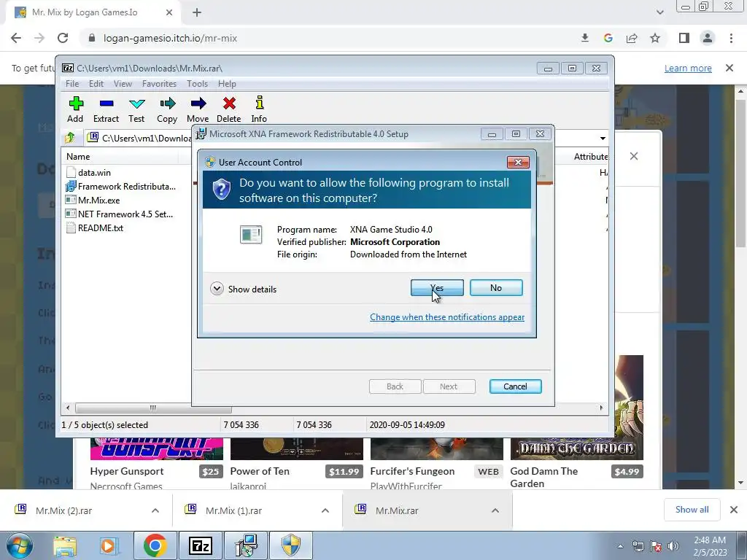Image resolution: width=747 pixels, height=560 pixels.
Task: Click Cancel in XNA Framework Setup
Action: tap(516, 386)
